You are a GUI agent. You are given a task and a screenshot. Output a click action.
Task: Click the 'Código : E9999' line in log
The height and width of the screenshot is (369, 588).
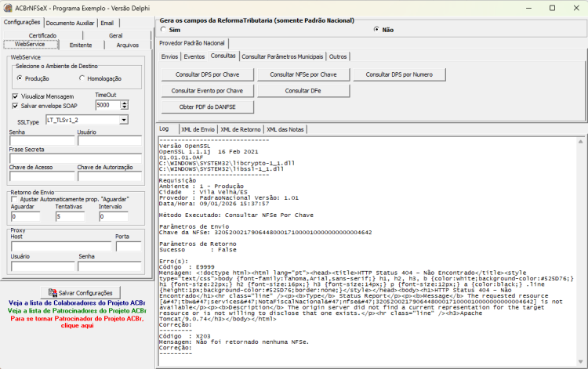[187, 267]
